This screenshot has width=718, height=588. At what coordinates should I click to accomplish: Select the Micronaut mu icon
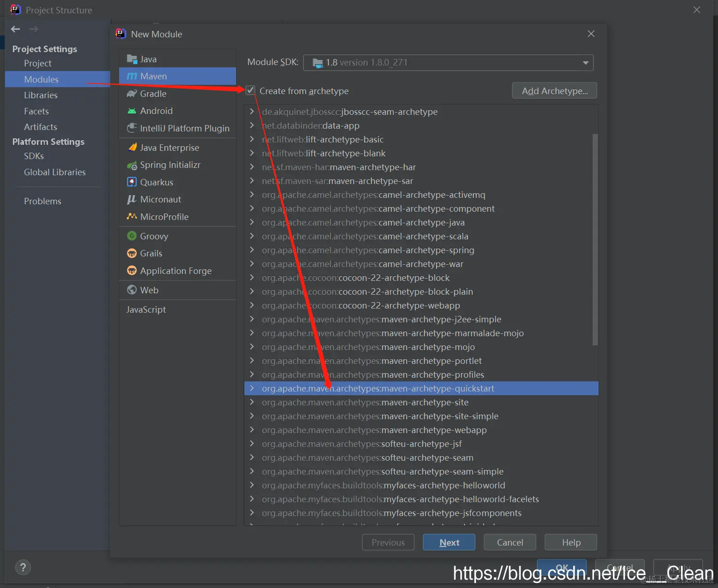(x=132, y=199)
